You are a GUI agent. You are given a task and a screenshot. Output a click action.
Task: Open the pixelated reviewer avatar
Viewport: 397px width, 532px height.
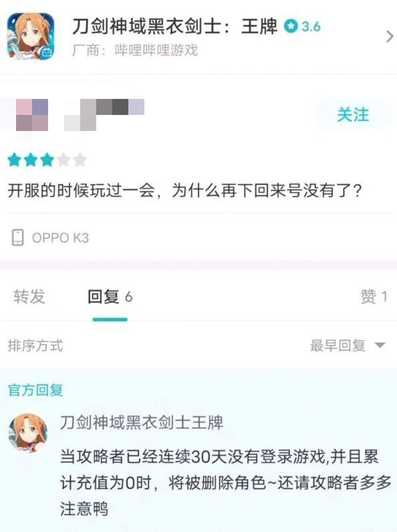tap(32, 115)
